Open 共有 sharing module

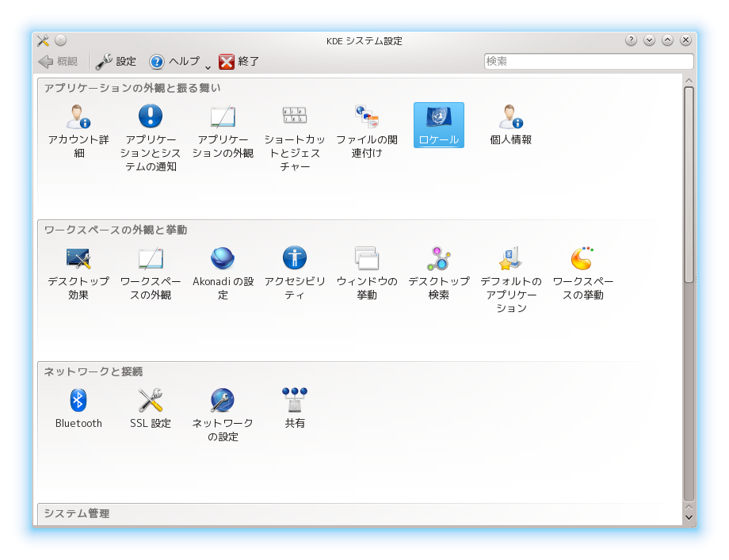(295, 408)
